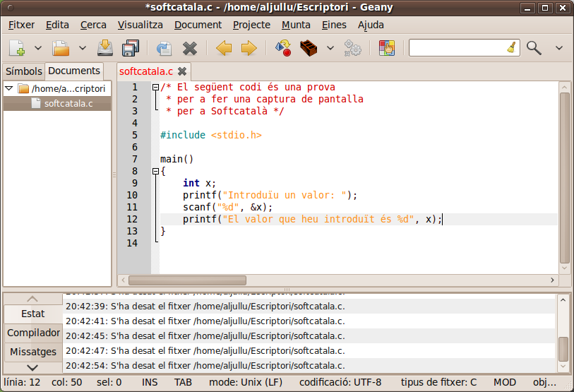Toggle the fold marker at line 8
Image resolution: width=574 pixels, height=392 pixels.
(x=155, y=172)
